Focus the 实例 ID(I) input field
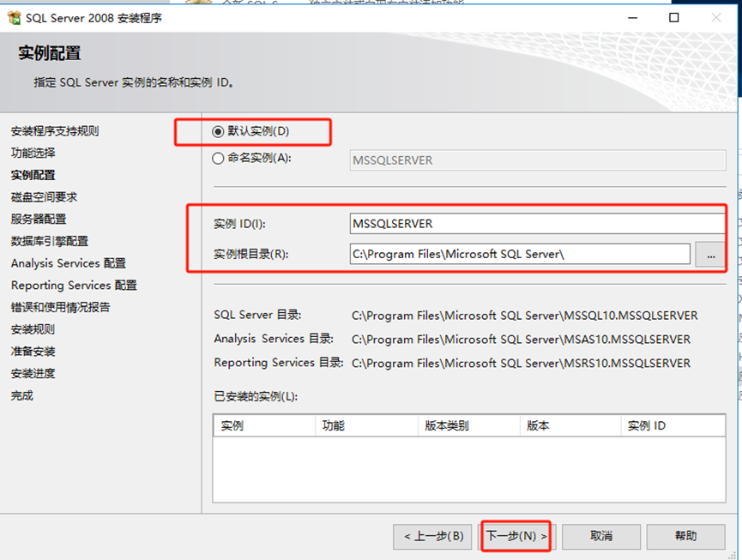The image size is (742, 560). pyautogui.click(x=538, y=224)
